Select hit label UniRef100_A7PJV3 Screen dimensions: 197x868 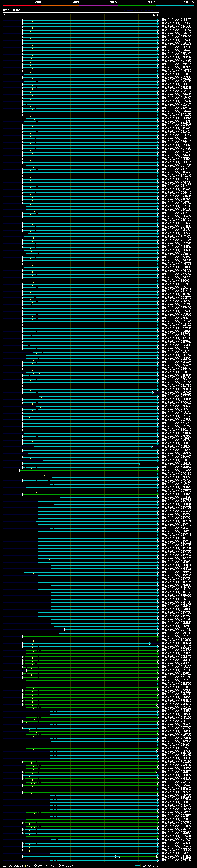pyautogui.click(x=176, y=54)
